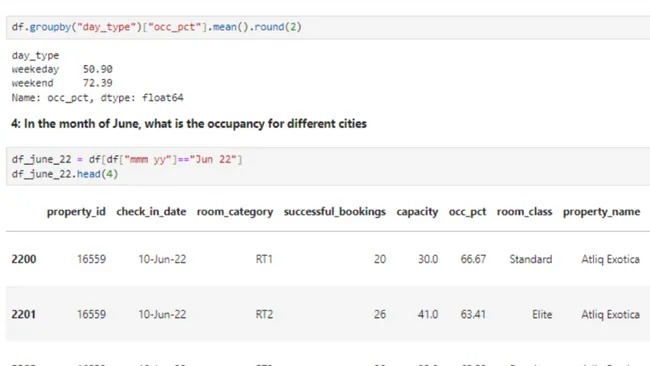Click property_id 16559 in row 2201
The image size is (650, 366).
(92, 315)
